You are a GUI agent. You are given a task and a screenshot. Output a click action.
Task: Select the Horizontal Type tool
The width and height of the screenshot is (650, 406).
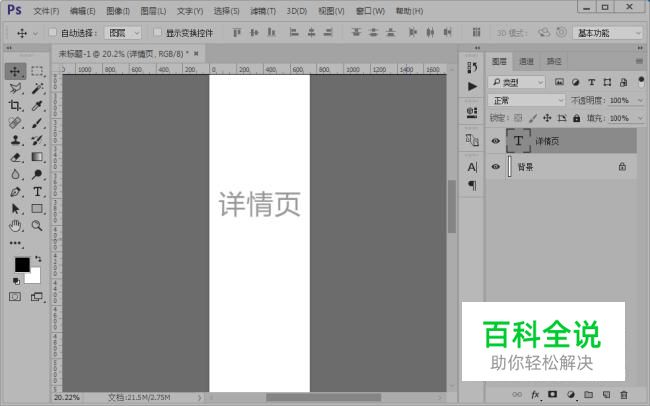click(x=37, y=192)
